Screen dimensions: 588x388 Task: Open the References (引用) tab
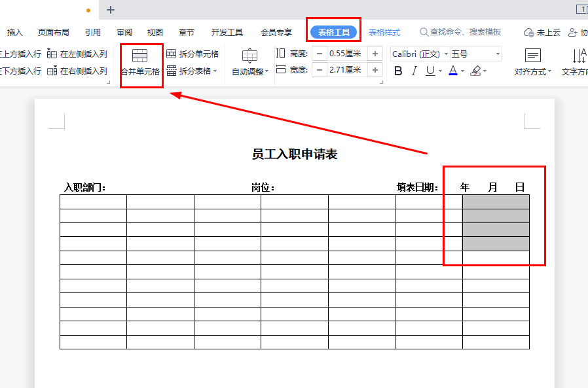92,33
